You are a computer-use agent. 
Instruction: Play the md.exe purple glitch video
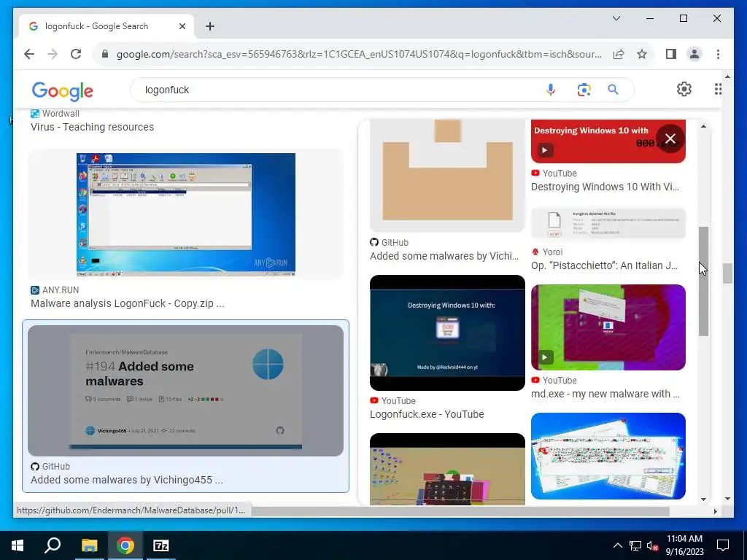tap(608, 327)
